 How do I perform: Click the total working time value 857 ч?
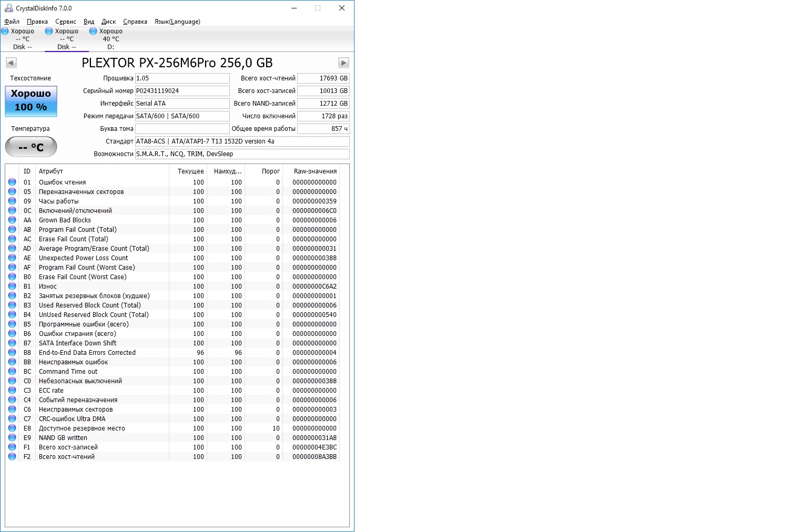(x=324, y=129)
